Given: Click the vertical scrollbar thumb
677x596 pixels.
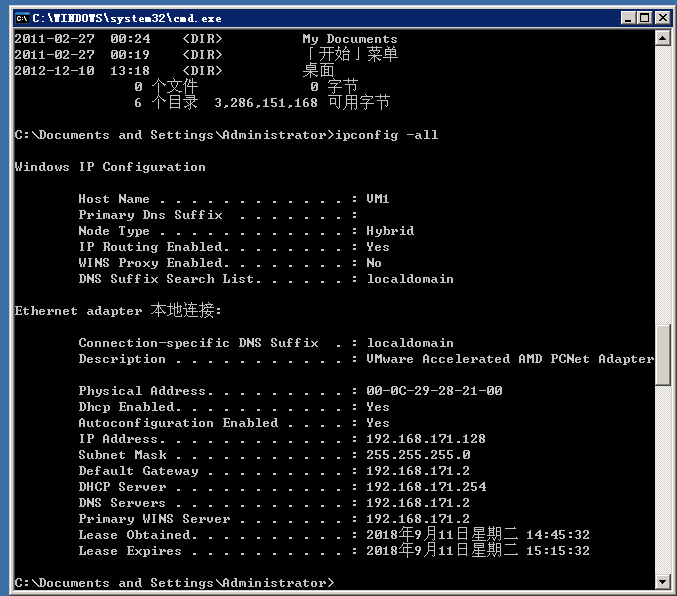Looking at the screenshot, I should [662, 355].
